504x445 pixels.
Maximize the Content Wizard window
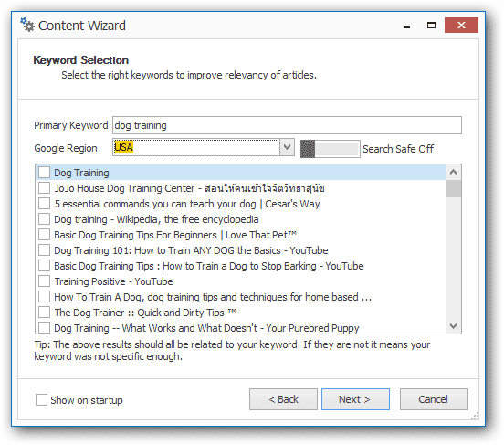pyautogui.click(x=431, y=25)
